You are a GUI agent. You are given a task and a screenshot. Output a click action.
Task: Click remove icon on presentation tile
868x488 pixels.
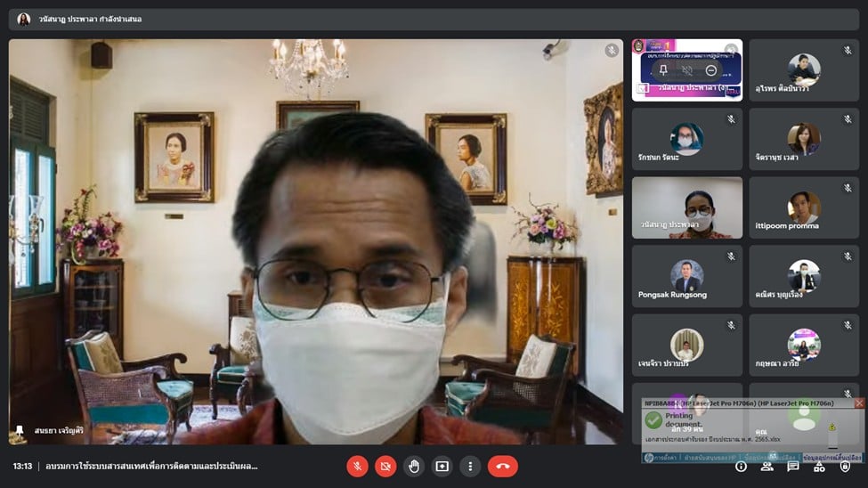710,69
